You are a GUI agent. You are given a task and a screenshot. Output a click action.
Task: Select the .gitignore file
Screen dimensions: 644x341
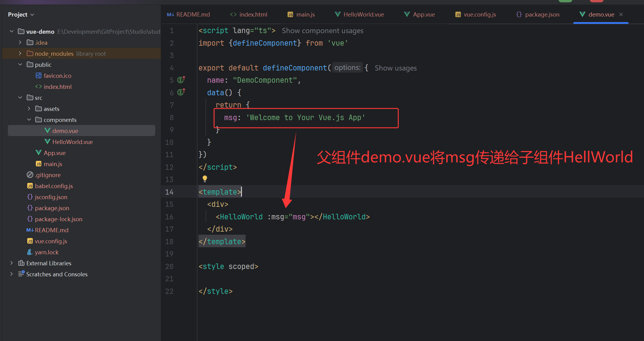point(47,175)
